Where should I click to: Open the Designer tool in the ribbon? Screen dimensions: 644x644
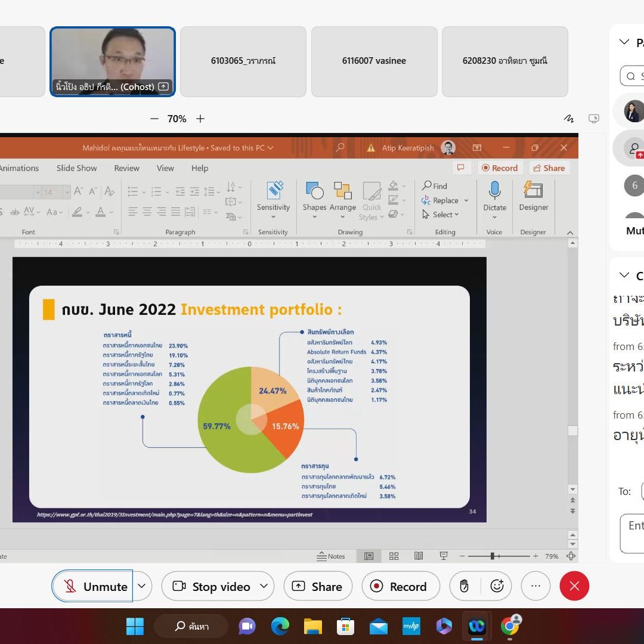[533, 191]
